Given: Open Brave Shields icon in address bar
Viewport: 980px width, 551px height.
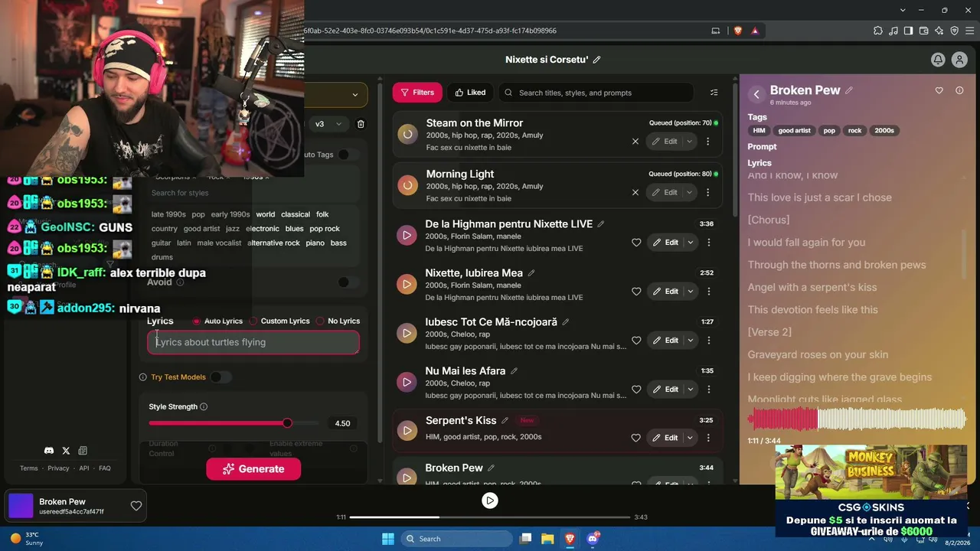Looking at the screenshot, I should click(738, 31).
